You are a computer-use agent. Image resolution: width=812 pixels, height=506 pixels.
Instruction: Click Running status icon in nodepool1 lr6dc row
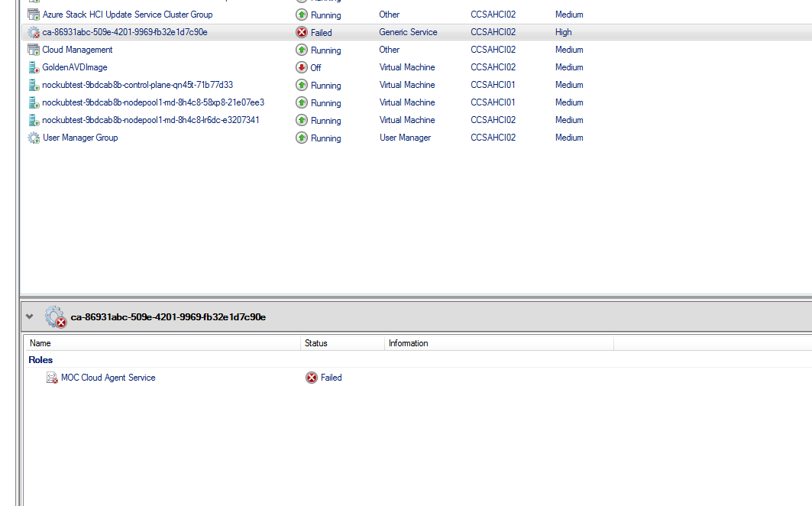pos(302,120)
